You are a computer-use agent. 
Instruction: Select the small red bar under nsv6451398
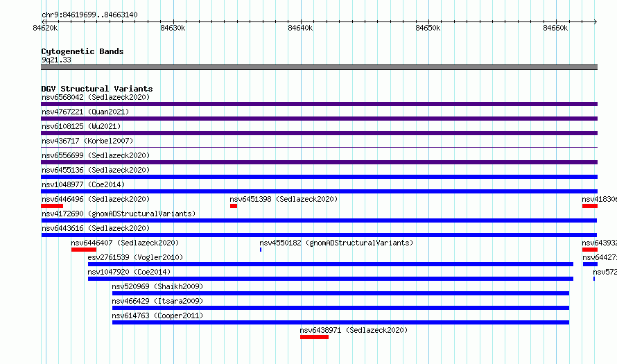pos(234,206)
